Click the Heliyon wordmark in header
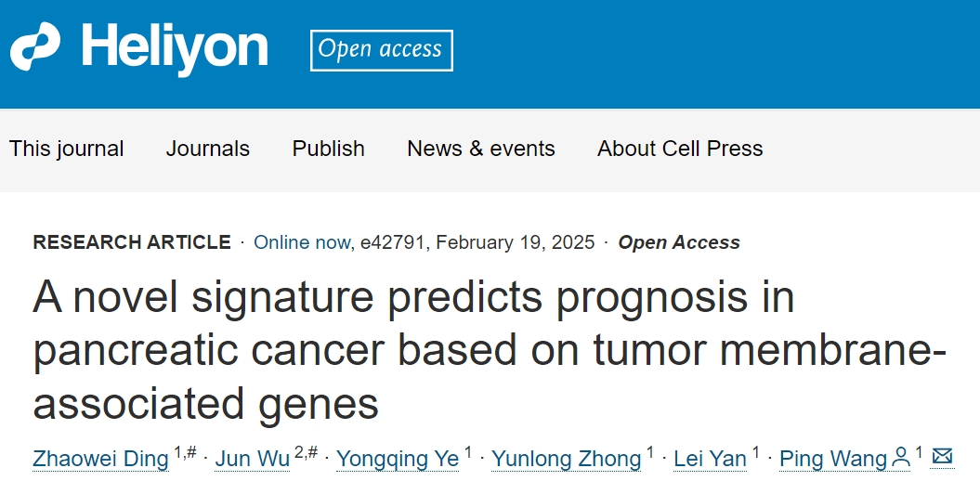980x494 pixels. [x=175, y=48]
